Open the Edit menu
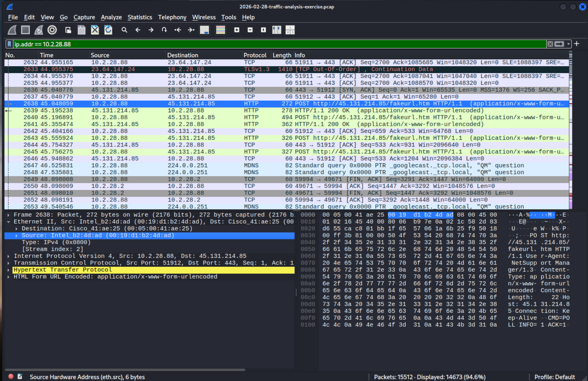 pos(29,17)
